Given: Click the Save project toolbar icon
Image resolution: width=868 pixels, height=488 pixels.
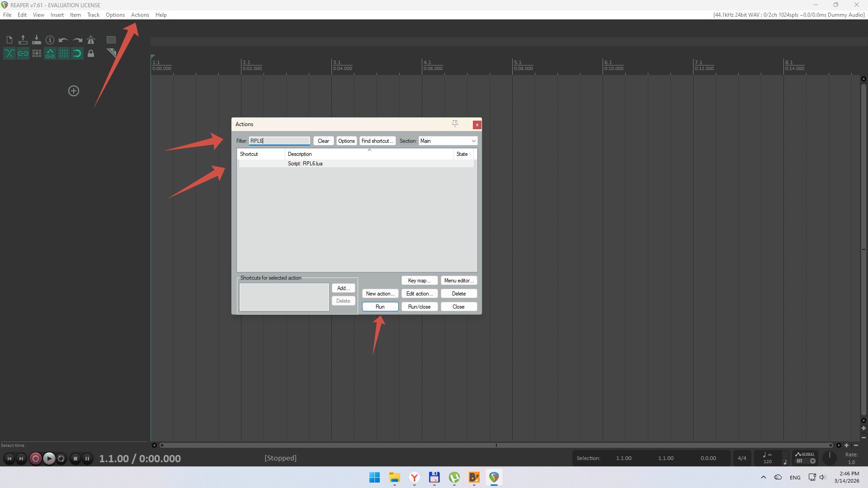Looking at the screenshot, I should tap(37, 40).
